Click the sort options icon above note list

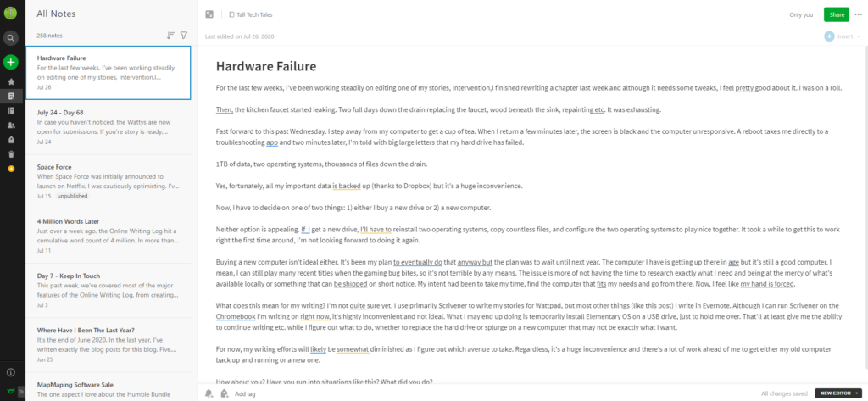point(170,36)
